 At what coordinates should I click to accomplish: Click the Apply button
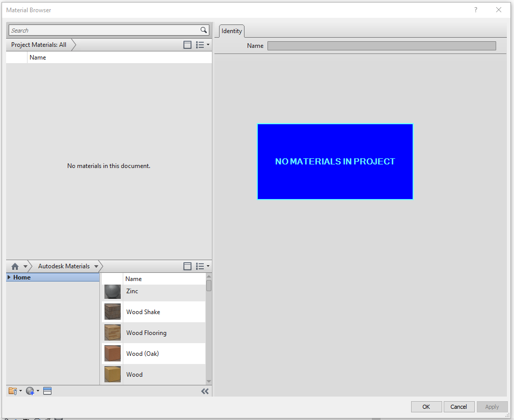[x=492, y=407]
